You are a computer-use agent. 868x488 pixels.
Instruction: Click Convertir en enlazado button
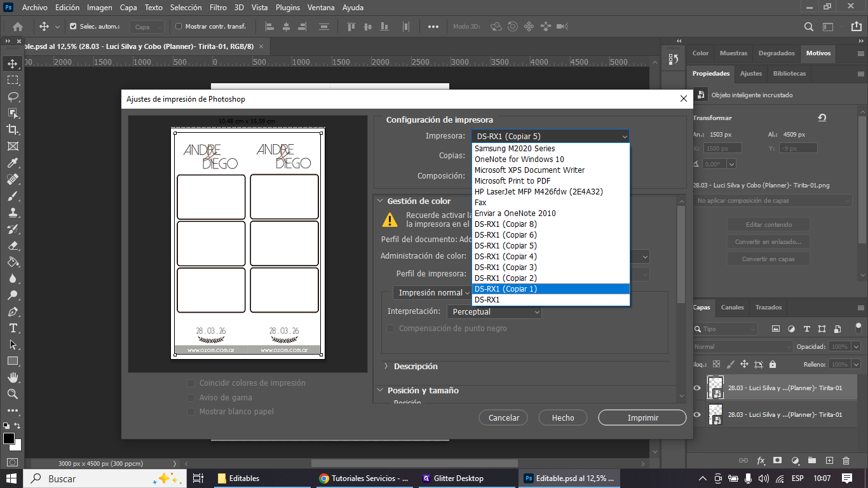(x=768, y=242)
